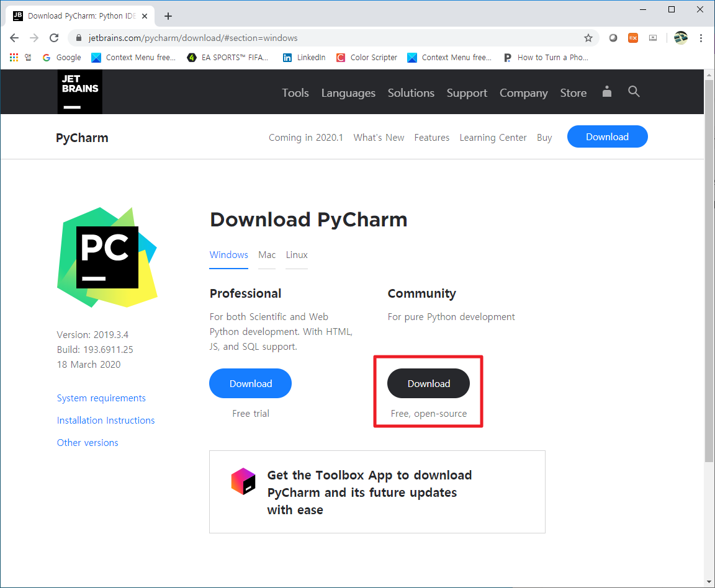Screen dimensions: 715x588
Task: Open the LinkedIn bookmark
Action: click(304, 58)
